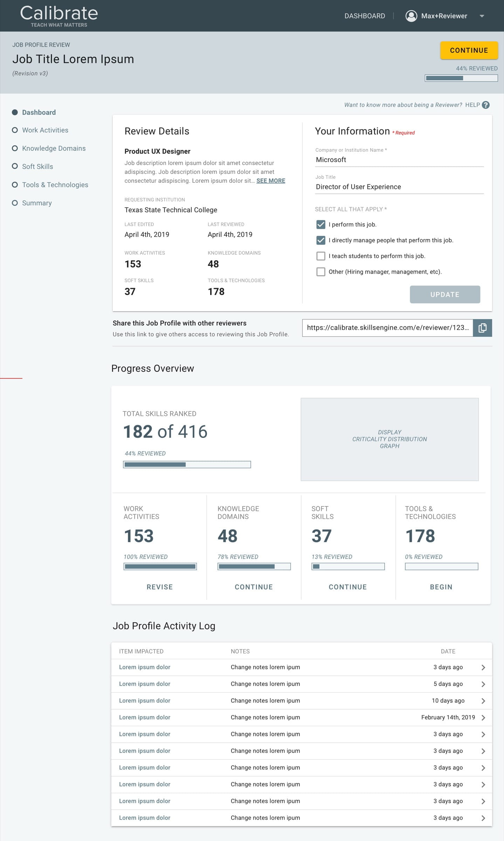Open the 10 days ago log entry arrow
This screenshot has height=841, width=504.
pyautogui.click(x=483, y=700)
